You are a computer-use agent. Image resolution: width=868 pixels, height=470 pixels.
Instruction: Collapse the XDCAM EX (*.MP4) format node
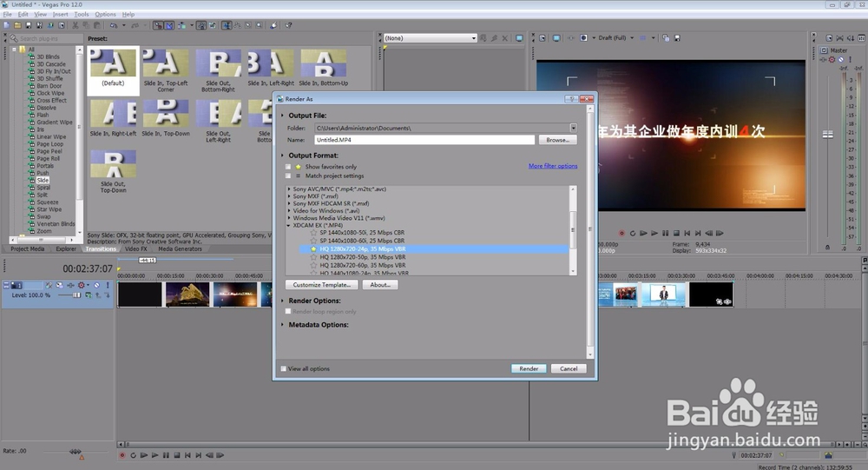point(289,226)
